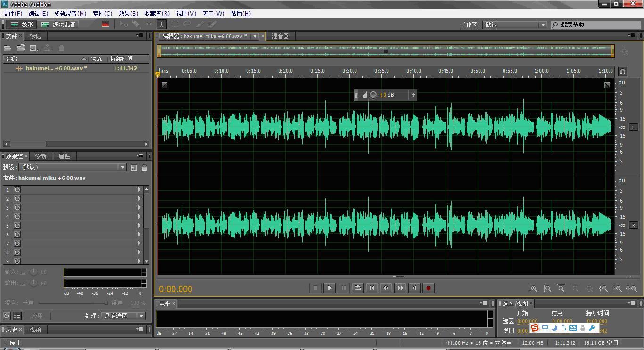644x350 pixels.
Task: Click the save preset icon beside 预设 dropdown
Action: 134,168
